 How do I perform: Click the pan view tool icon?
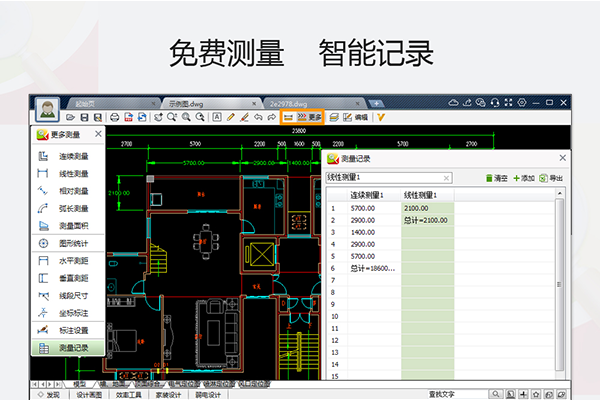[158, 117]
